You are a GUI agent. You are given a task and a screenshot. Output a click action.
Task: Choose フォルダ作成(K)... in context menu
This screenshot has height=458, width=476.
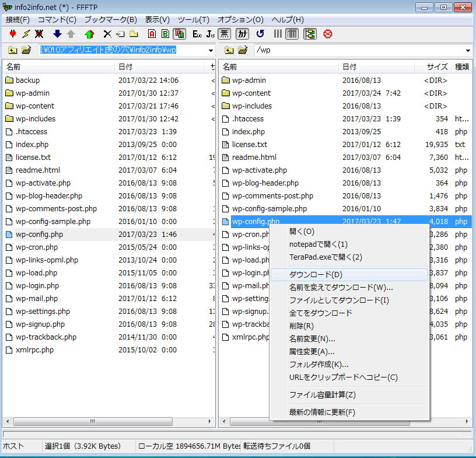point(349,364)
